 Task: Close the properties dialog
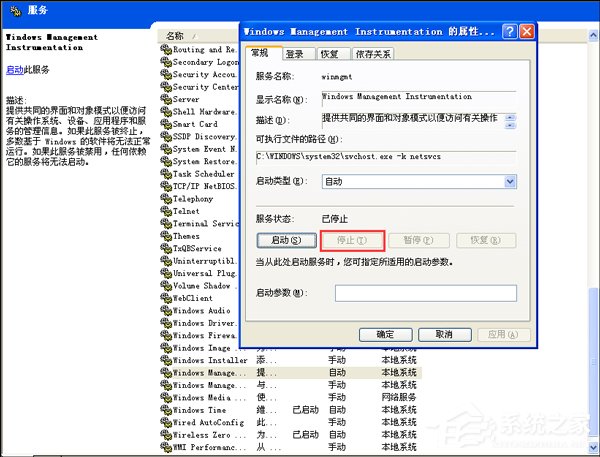pos(527,31)
